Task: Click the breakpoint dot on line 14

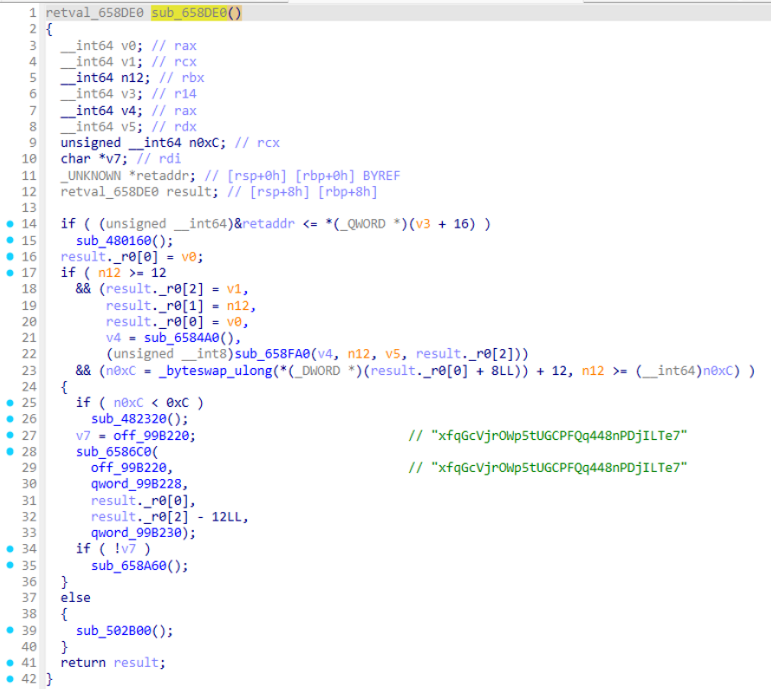Action: point(11,224)
